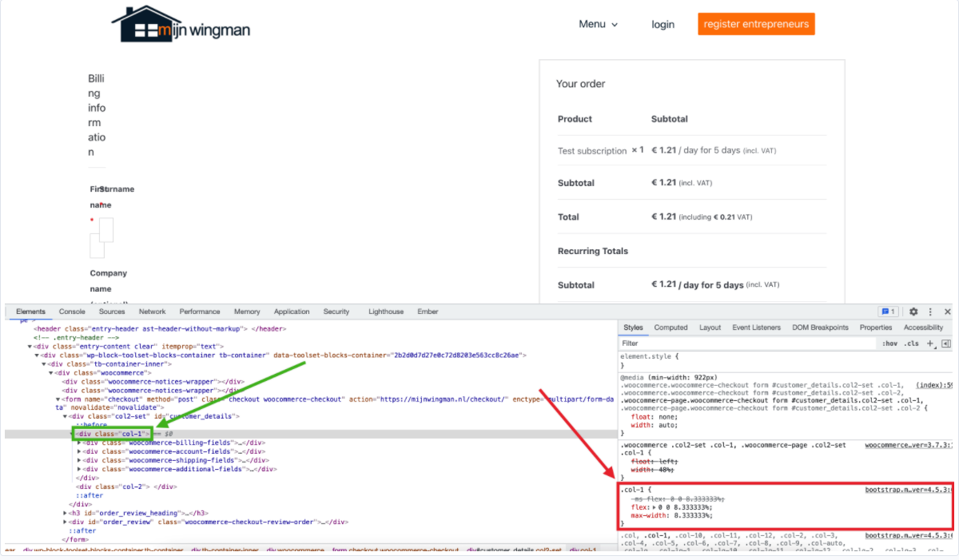This screenshot has width=959, height=560.
Task: Click the max-width: 8.333333% declaration
Action: tap(671, 515)
